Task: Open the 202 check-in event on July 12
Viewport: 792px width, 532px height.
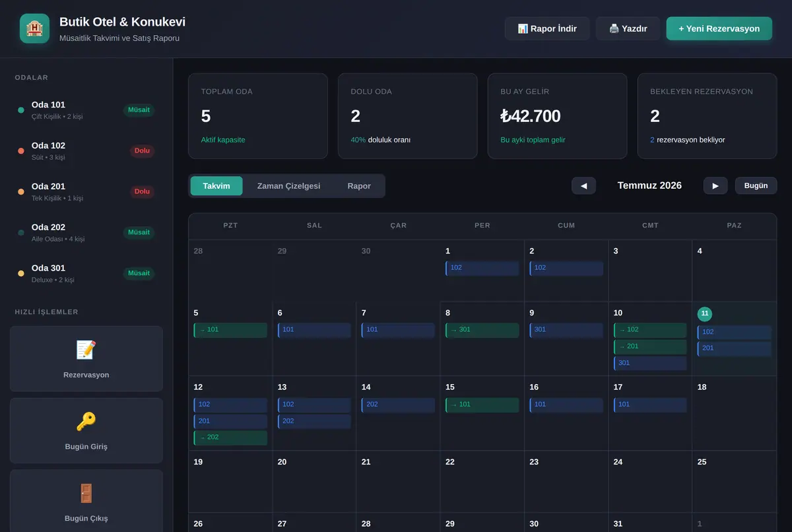Action: pos(230,438)
